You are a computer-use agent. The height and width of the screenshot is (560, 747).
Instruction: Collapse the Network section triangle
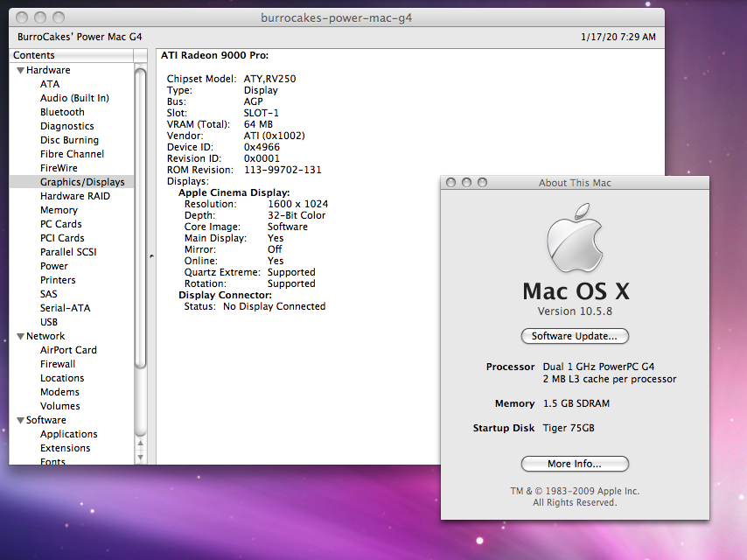coord(20,336)
